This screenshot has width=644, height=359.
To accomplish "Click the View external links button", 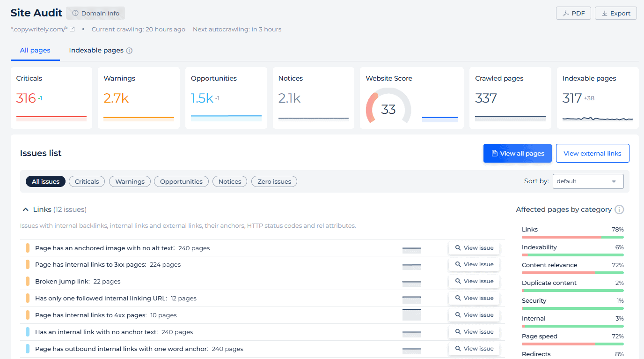I will tap(593, 153).
